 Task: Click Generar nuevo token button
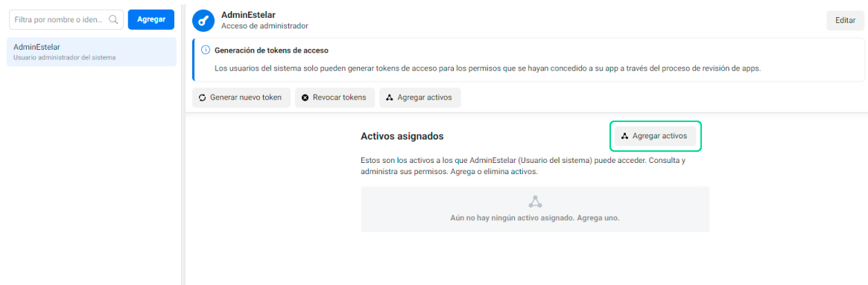click(x=241, y=97)
